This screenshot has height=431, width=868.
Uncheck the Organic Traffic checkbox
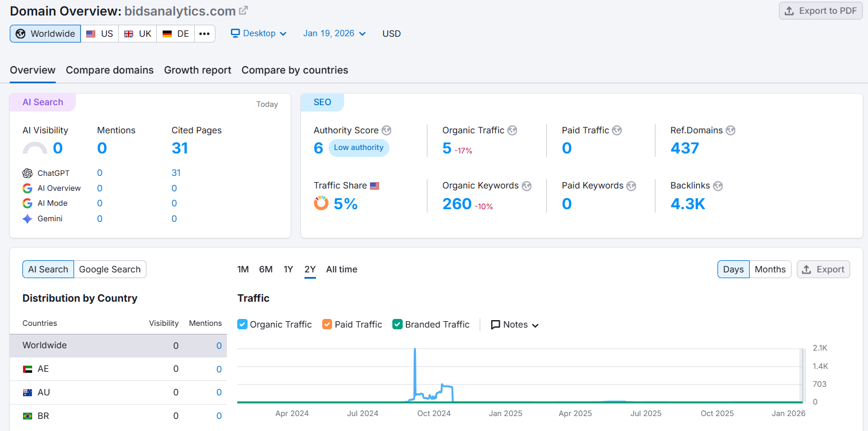242,325
